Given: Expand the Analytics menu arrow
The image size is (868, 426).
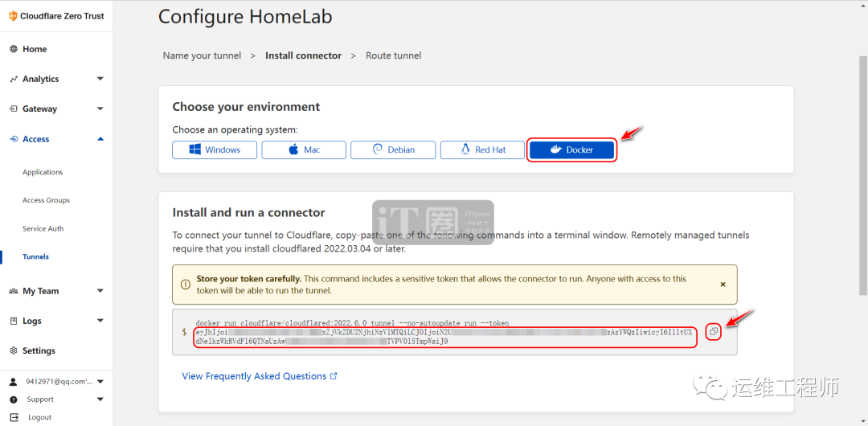Looking at the screenshot, I should (100, 80).
